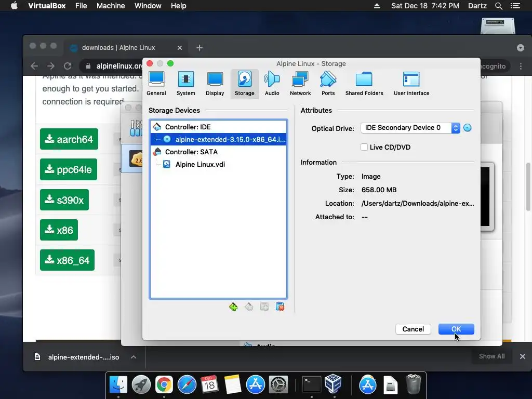Open Safari from the Dock
This screenshot has height=399, width=532.
(187, 385)
